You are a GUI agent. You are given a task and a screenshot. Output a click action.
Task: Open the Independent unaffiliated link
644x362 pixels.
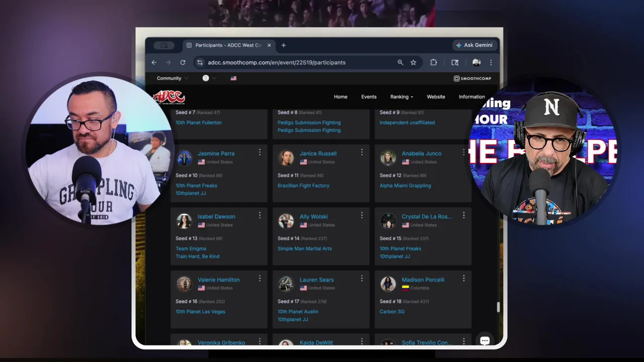pos(407,123)
